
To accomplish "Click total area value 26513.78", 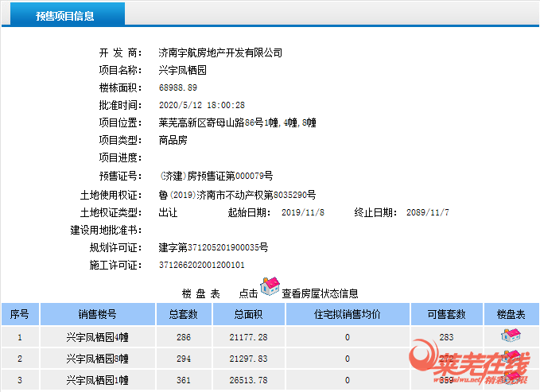I will (249, 380).
